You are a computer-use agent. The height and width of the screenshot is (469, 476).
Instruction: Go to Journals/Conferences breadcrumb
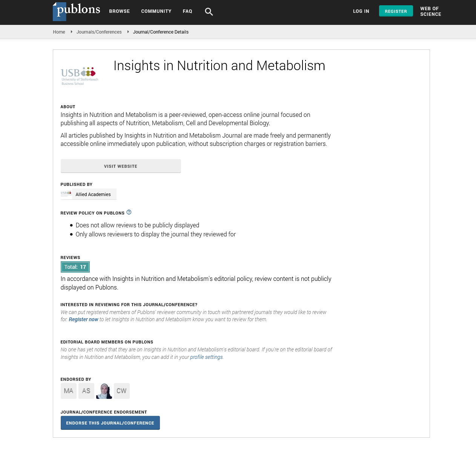(x=99, y=32)
